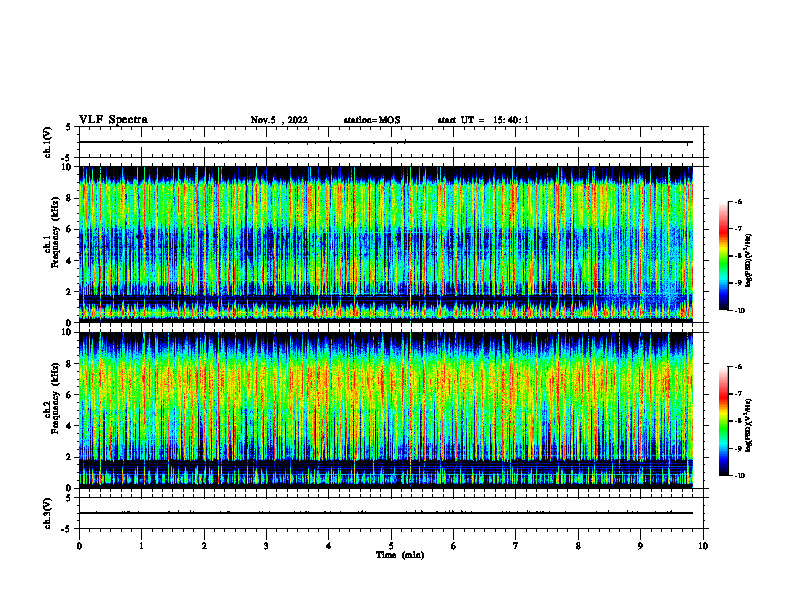The height and width of the screenshot is (612, 792).
Task: Click the "3" tick on the time axis
Action: [266, 546]
